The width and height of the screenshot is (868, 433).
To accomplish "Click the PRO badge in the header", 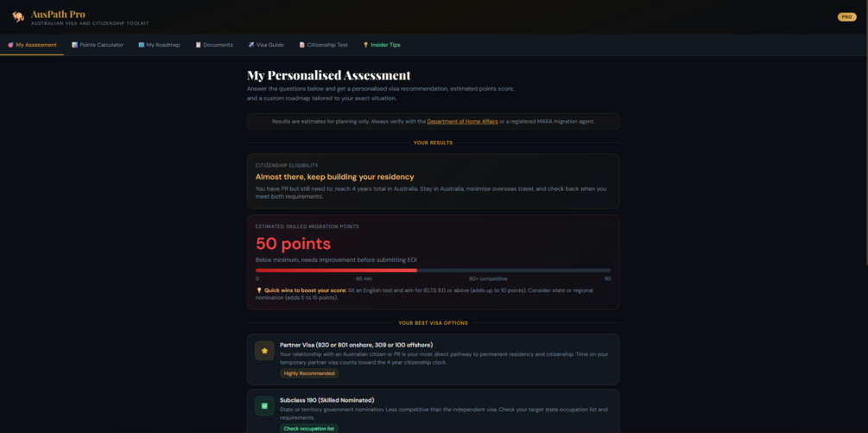I will [846, 17].
